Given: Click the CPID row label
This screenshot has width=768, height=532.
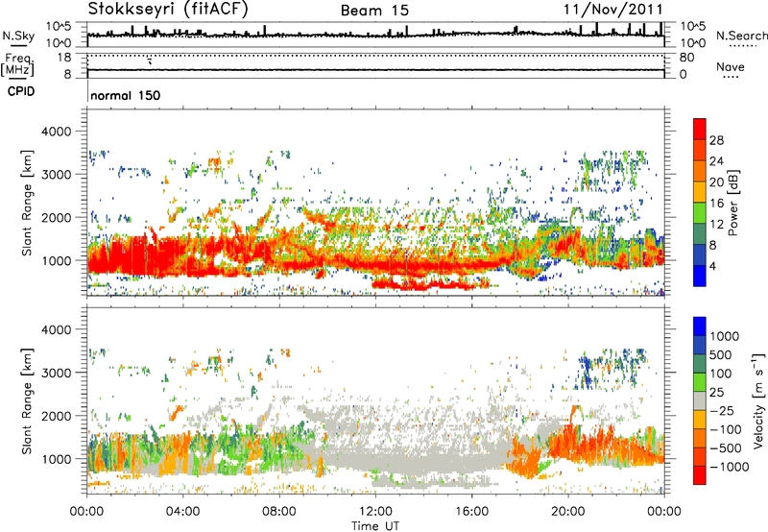Looking at the screenshot, I should point(21,91).
